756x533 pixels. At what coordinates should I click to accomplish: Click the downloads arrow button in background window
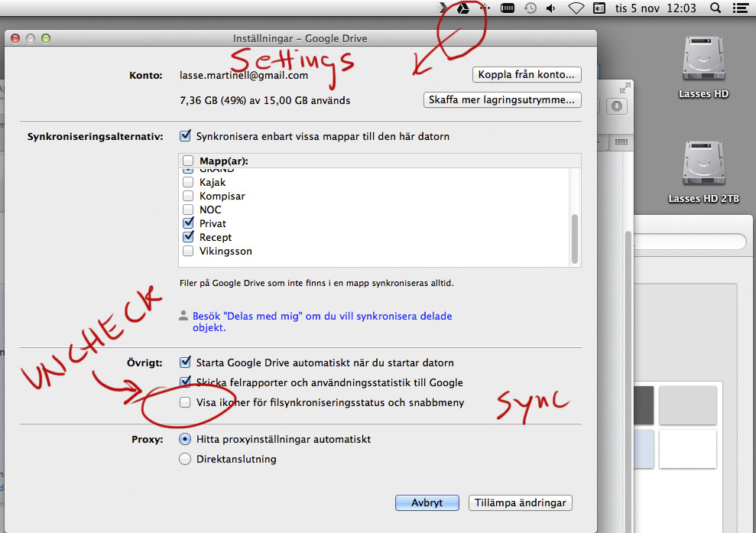point(617,106)
